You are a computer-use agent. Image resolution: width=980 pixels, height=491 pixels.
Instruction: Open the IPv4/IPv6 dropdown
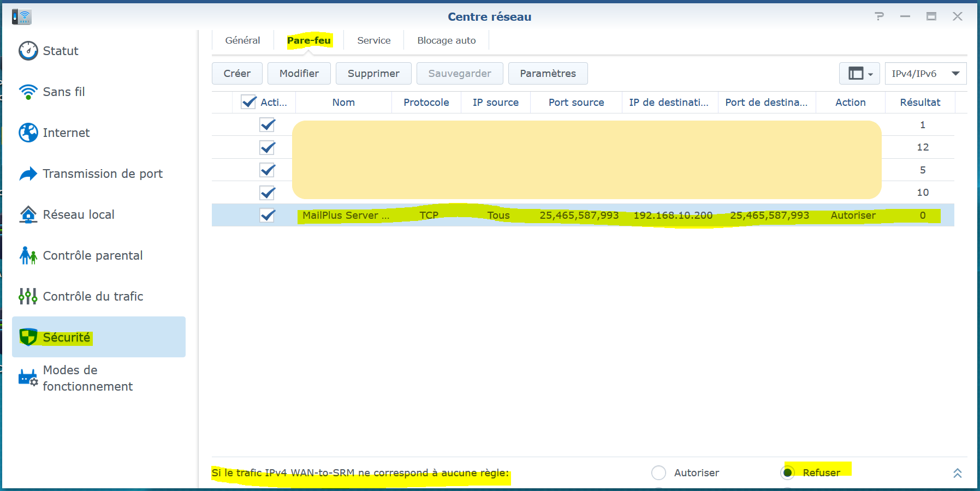925,74
